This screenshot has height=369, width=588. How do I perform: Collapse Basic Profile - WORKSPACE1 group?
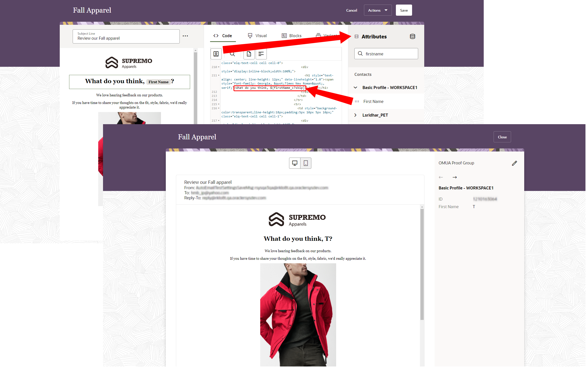click(x=356, y=88)
